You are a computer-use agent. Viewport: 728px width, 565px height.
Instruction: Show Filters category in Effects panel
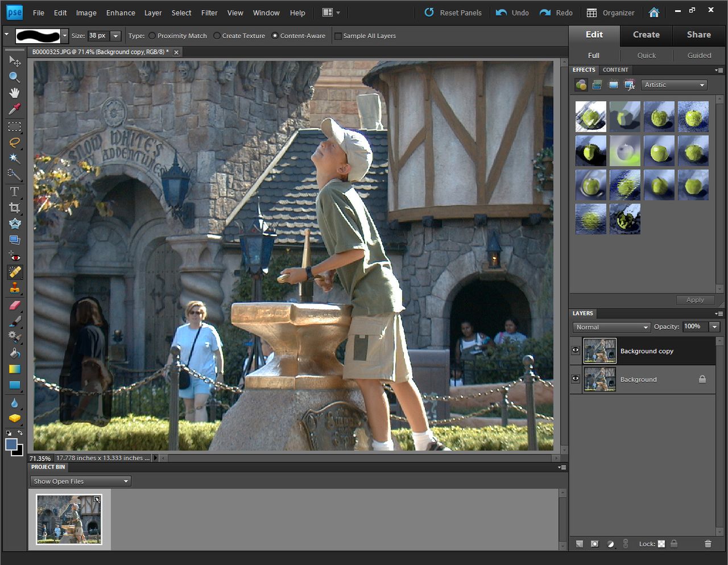point(581,85)
